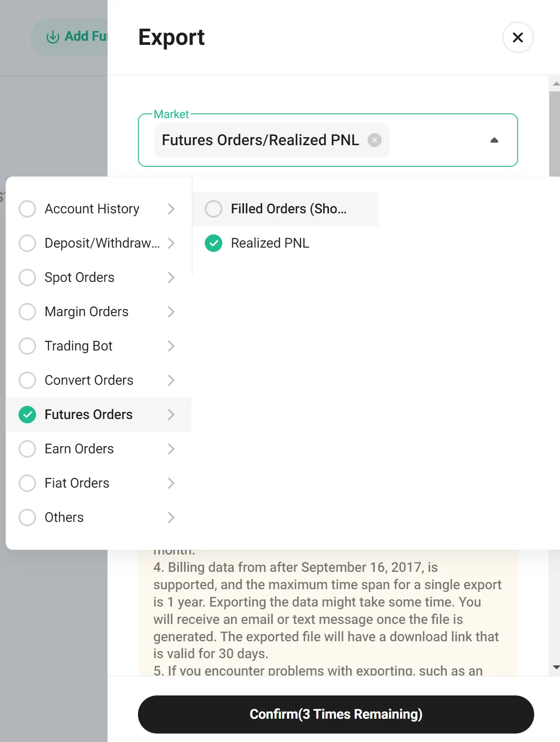The height and width of the screenshot is (742, 560).
Task: Click the Futures Orders chevron icon
Action: click(171, 414)
